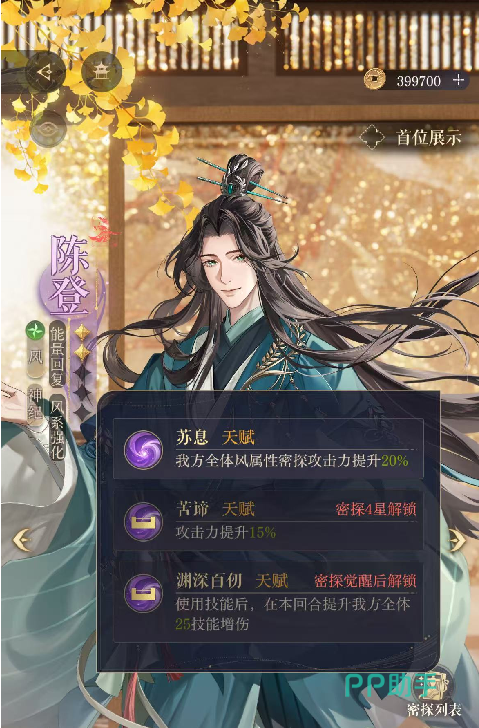Tap the back arrow icon
Viewport: 479px width, 728px height.
[45, 72]
